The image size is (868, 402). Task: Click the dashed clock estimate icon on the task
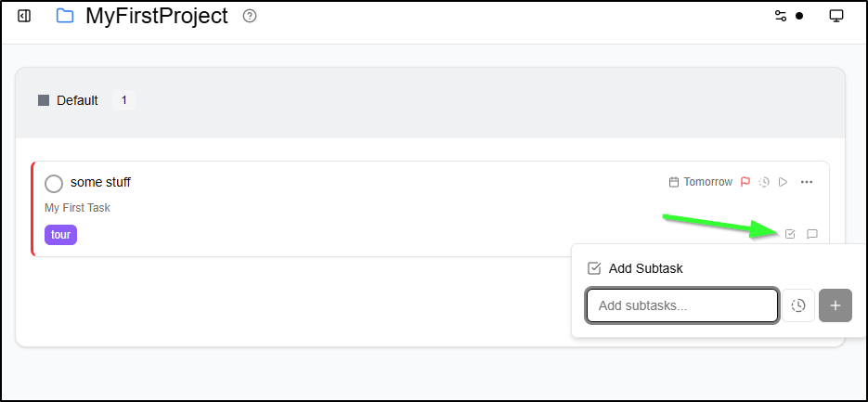tap(764, 182)
